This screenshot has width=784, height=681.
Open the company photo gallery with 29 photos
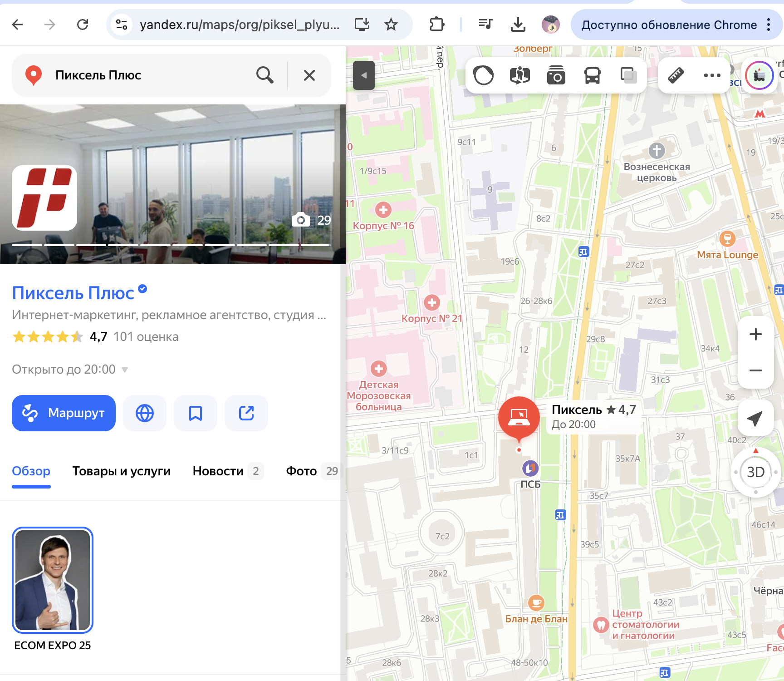pos(311,220)
